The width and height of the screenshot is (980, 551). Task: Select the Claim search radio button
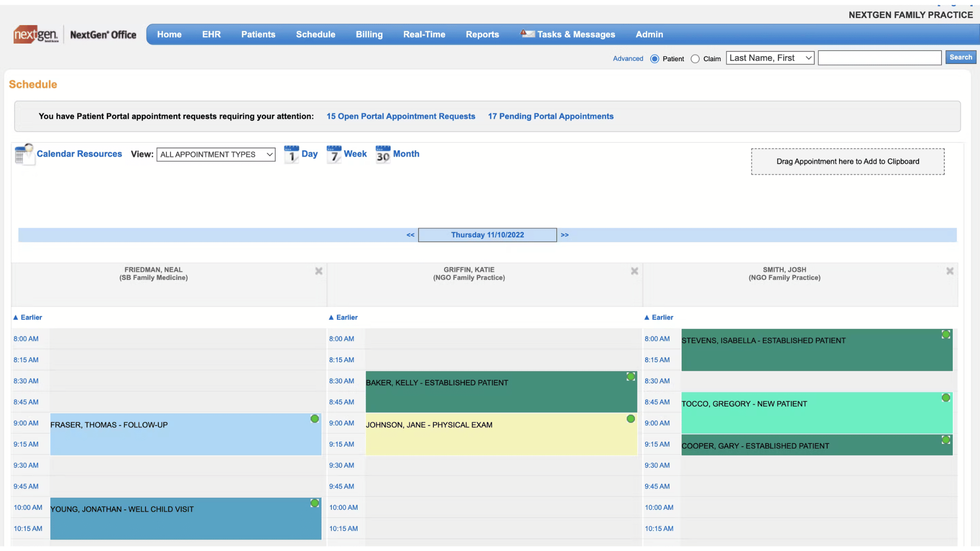click(x=695, y=59)
